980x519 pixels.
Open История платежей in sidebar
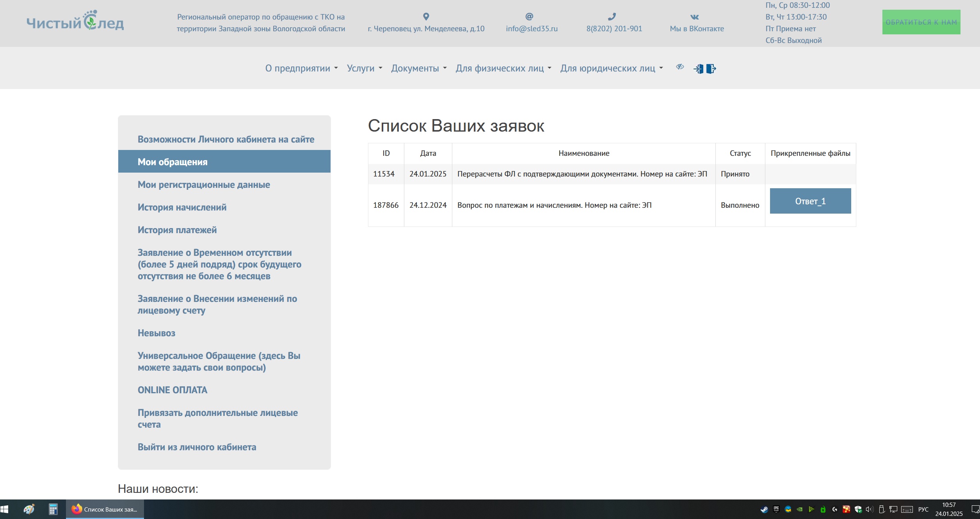[177, 230]
